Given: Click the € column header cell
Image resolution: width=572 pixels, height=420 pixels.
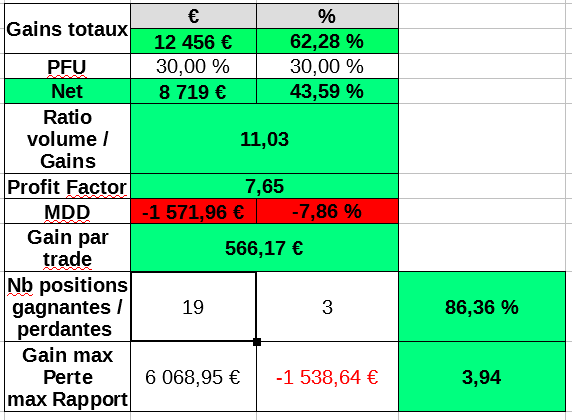Looking at the screenshot, I should (193, 16).
